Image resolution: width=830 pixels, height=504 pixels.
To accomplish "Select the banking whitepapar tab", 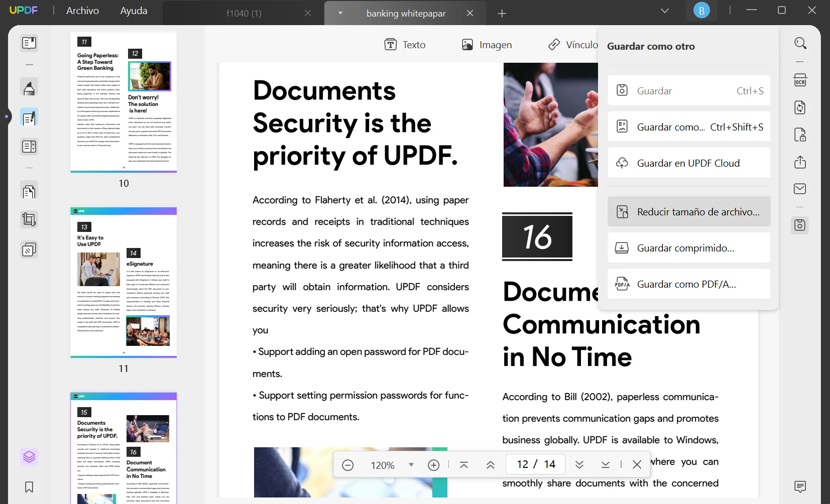I will click(406, 14).
